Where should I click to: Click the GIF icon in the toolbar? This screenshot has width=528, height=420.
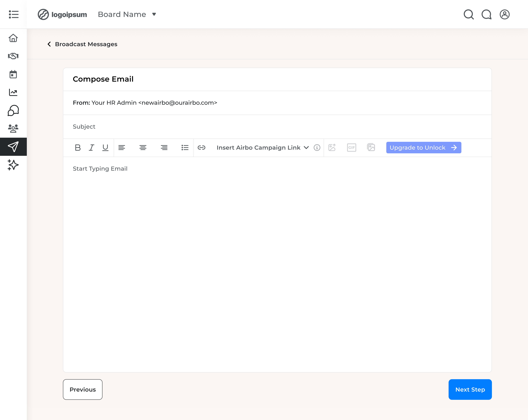tap(351, 147)
